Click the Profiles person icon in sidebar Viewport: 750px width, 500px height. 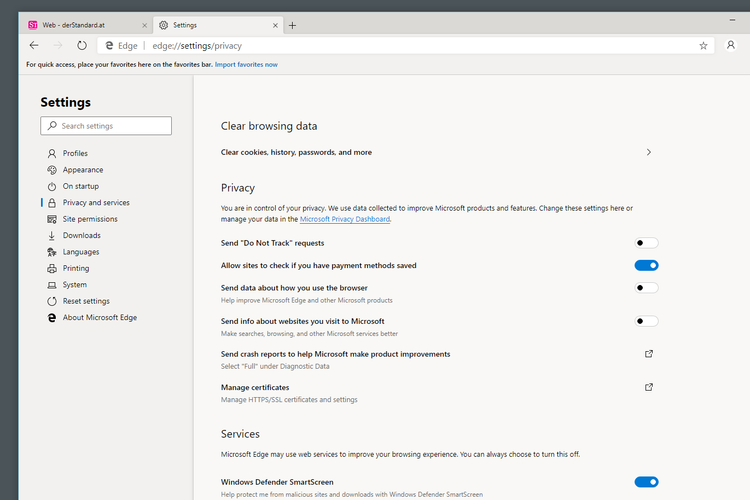pyautogui.click(x=52, y=154)
